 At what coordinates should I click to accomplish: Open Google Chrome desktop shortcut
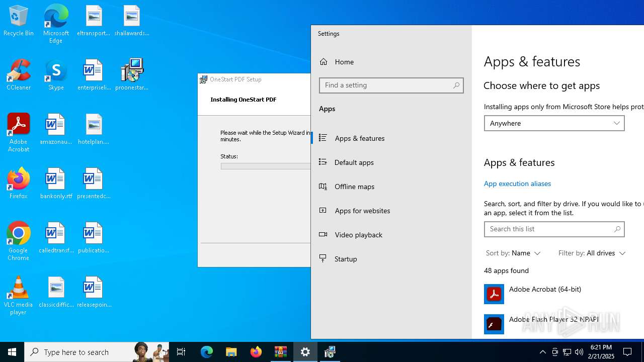click(x=19, y=241)
